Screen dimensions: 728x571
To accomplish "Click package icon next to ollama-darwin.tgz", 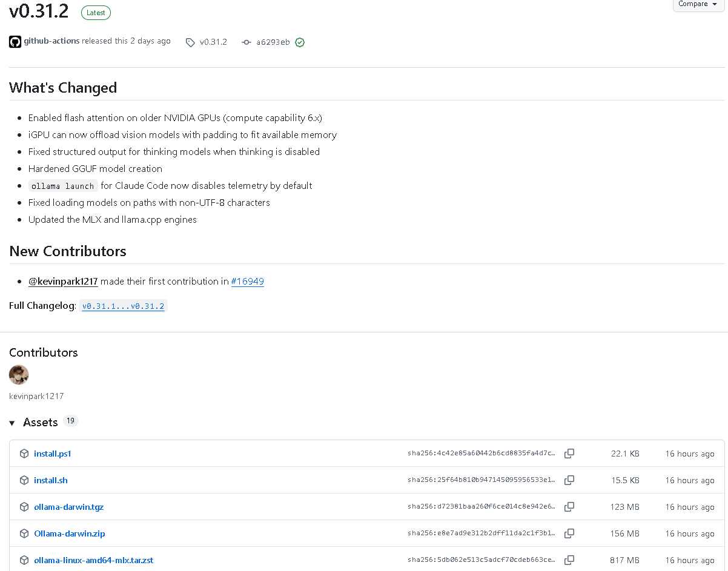I will tap(24, 507).
